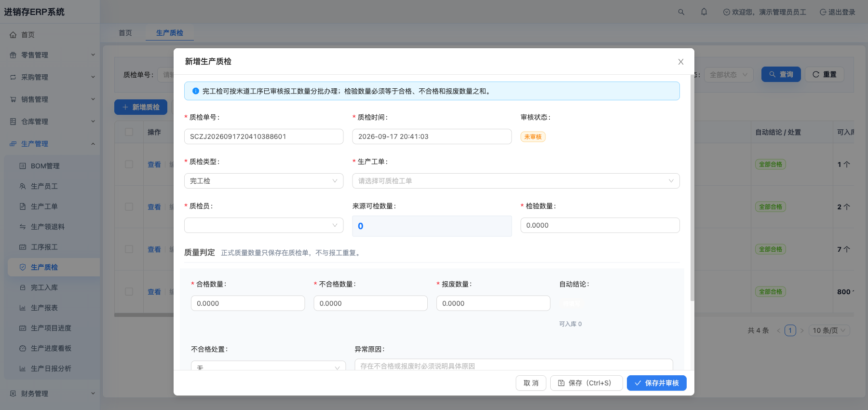868x410 pixels.
Task: Click into the 合格数量 input field
Action: (x=248, y=303)
